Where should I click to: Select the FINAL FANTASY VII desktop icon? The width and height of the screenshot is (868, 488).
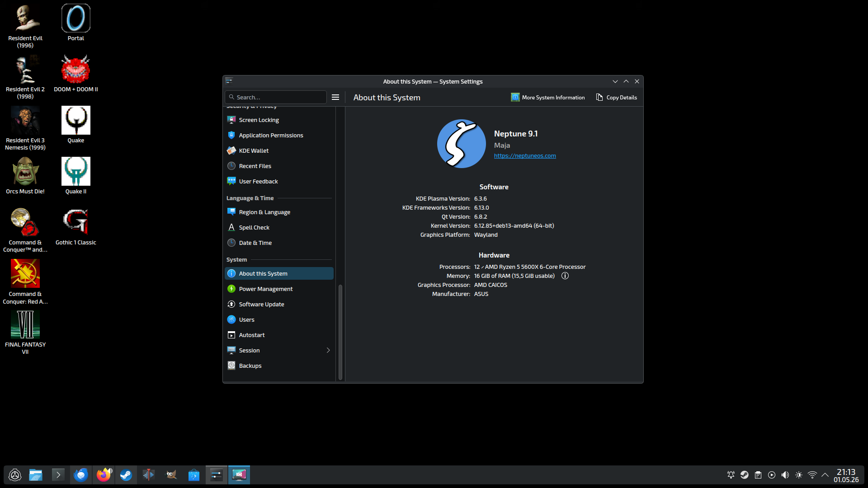(x=25, y=332)
